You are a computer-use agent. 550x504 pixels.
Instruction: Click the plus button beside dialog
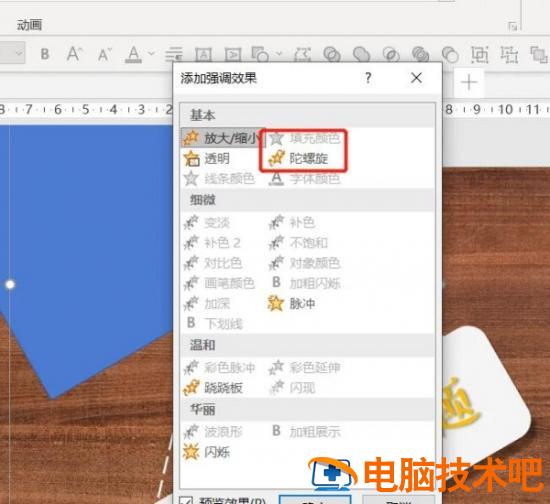[469, 83]
